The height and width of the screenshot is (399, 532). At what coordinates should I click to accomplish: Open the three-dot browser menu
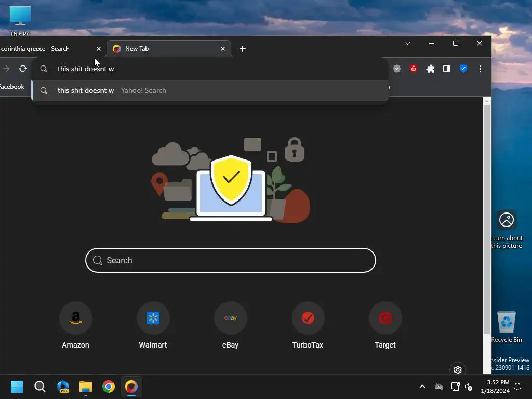480,69
